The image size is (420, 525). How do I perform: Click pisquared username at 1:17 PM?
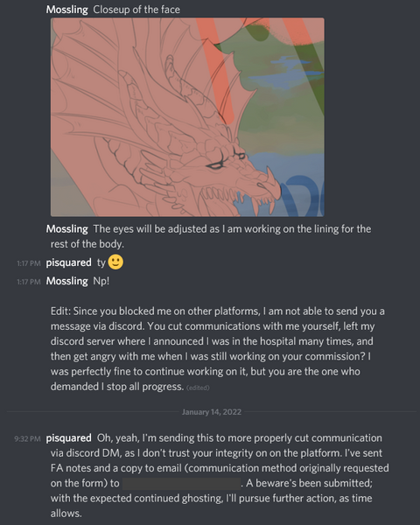[x=68, y=262]
